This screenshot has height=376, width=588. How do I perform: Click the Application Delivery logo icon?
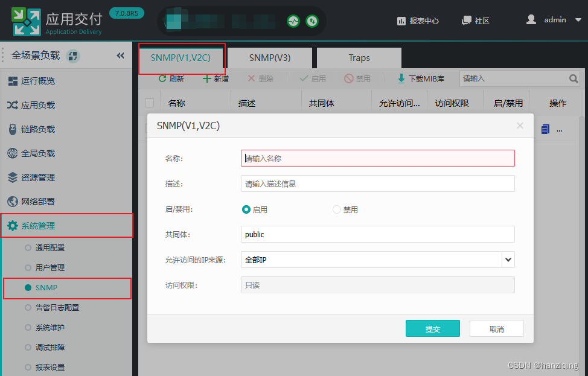[26, 21]
